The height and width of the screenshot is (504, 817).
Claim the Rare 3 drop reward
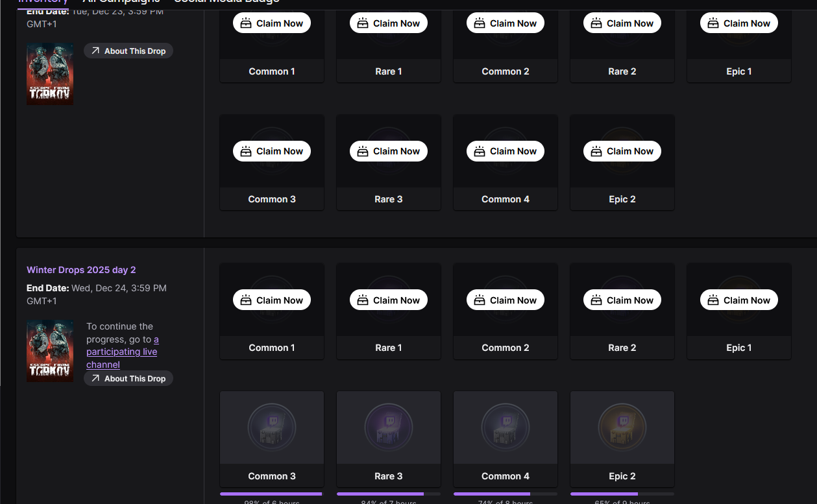pyautogui.click(x=389, y=151)
